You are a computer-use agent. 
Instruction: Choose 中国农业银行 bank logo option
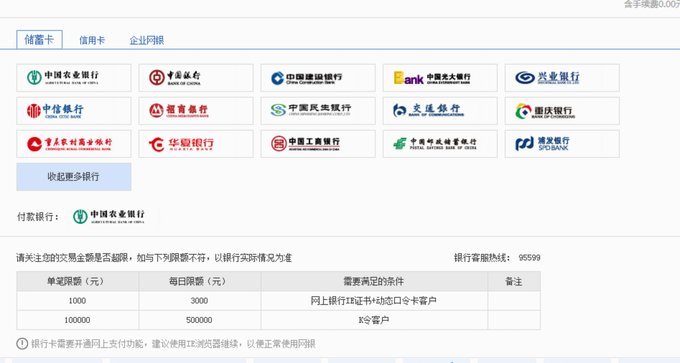[x=74, y=78]
